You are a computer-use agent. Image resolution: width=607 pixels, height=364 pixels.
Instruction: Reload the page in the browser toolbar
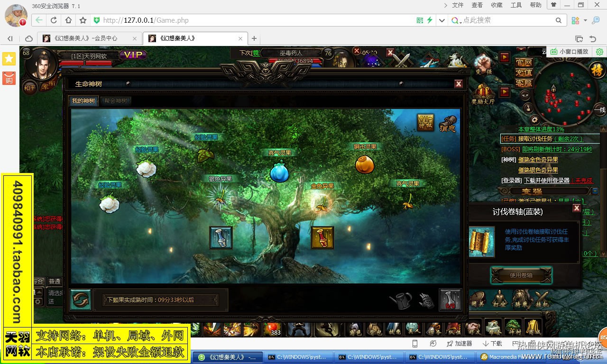click(54, 20)
